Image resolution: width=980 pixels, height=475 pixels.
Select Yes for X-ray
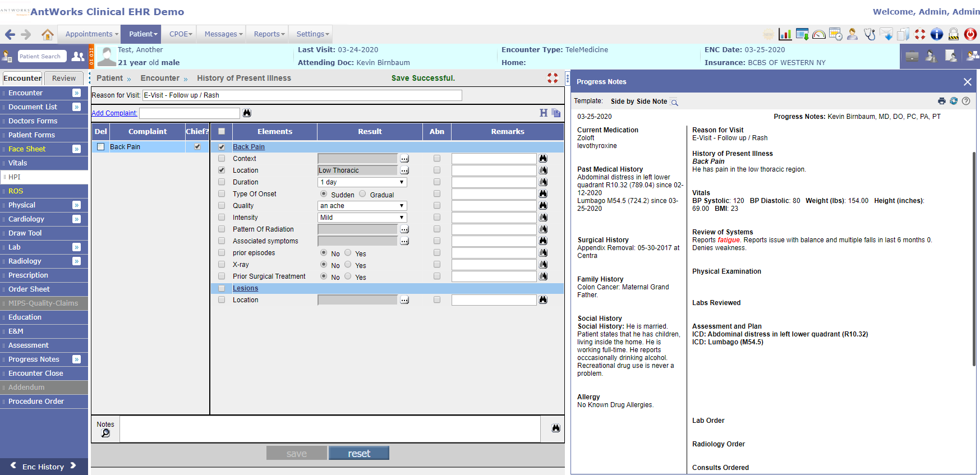click(348, 265)
